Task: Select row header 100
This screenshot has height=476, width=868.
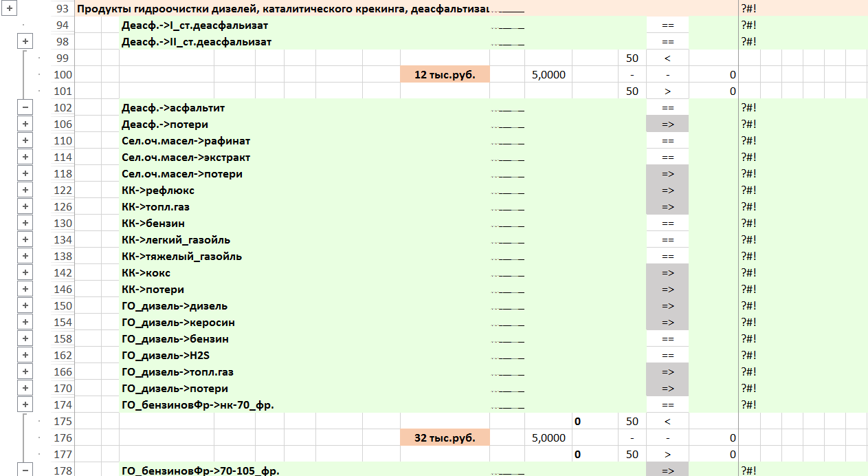Action: 62,74
